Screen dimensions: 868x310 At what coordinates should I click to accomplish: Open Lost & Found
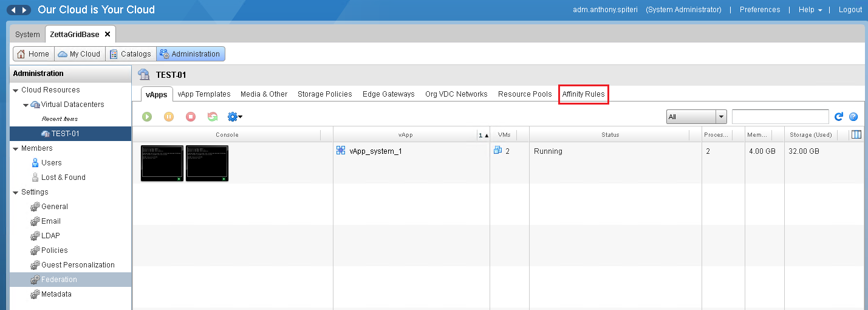coord(63,177)
